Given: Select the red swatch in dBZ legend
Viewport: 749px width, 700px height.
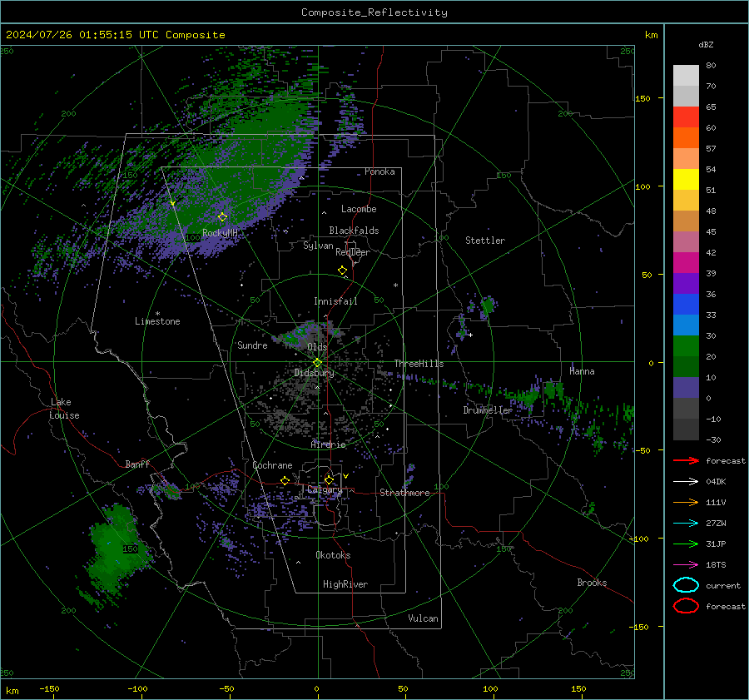Looking at the screenshot, I should (686, 117).
